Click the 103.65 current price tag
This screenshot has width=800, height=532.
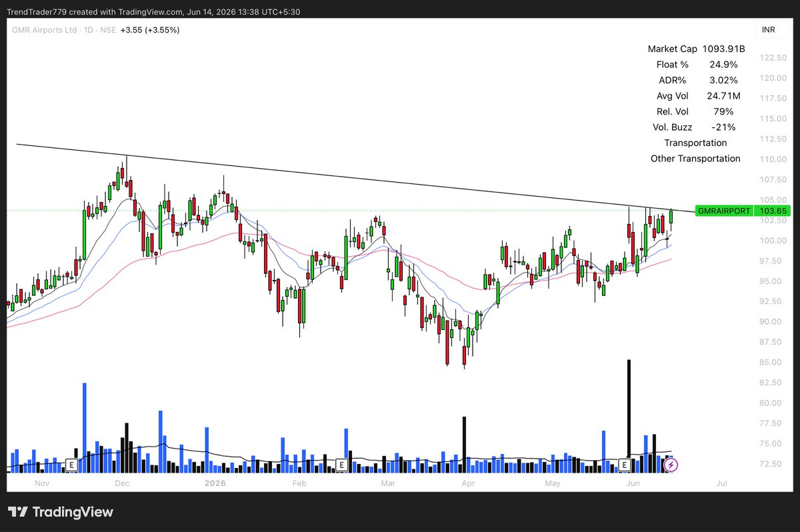[772, 211]
